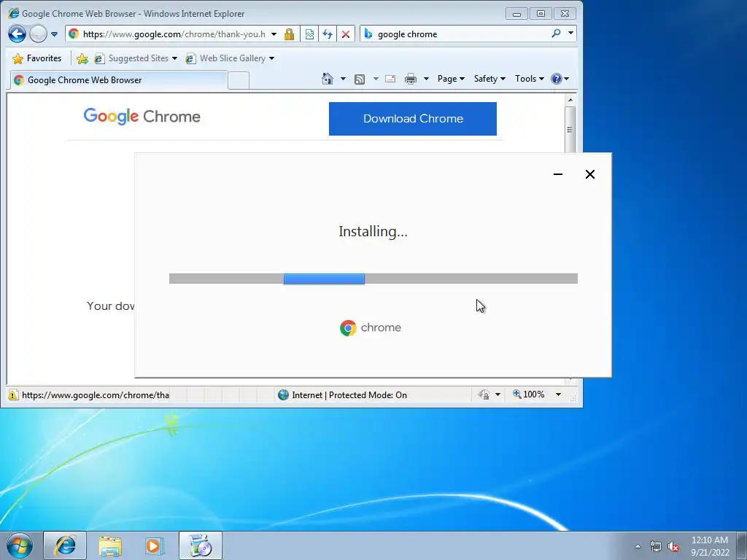Screen dimensions: 747x560
Task: Open the Page menu
Action: [x=451, y=79]
